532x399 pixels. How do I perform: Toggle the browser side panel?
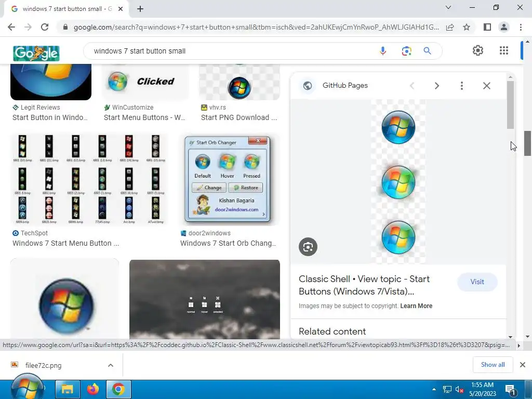click(x=487, y=27)
